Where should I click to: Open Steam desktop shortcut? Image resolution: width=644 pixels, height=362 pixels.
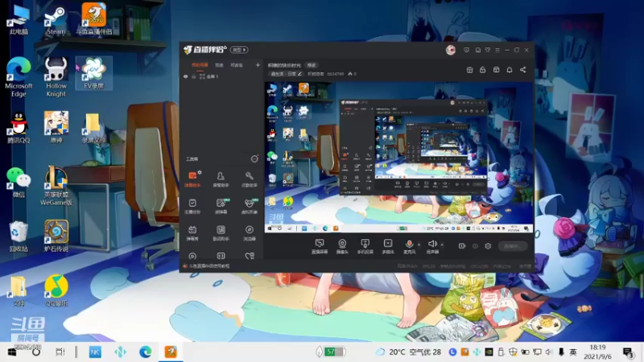click(x=56, y=21)
